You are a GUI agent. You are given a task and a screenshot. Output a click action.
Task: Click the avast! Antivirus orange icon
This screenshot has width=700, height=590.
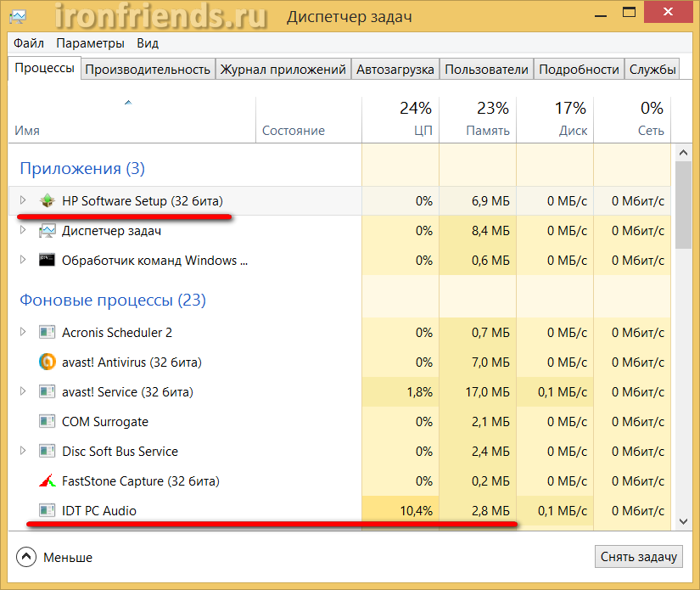[48, 362]
